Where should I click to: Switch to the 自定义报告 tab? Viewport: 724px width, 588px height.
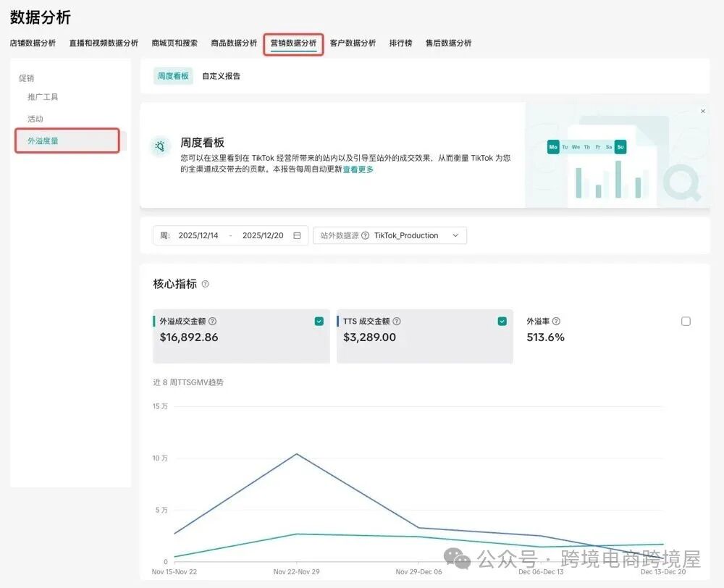pyautogui.click(x=221, y=76)
